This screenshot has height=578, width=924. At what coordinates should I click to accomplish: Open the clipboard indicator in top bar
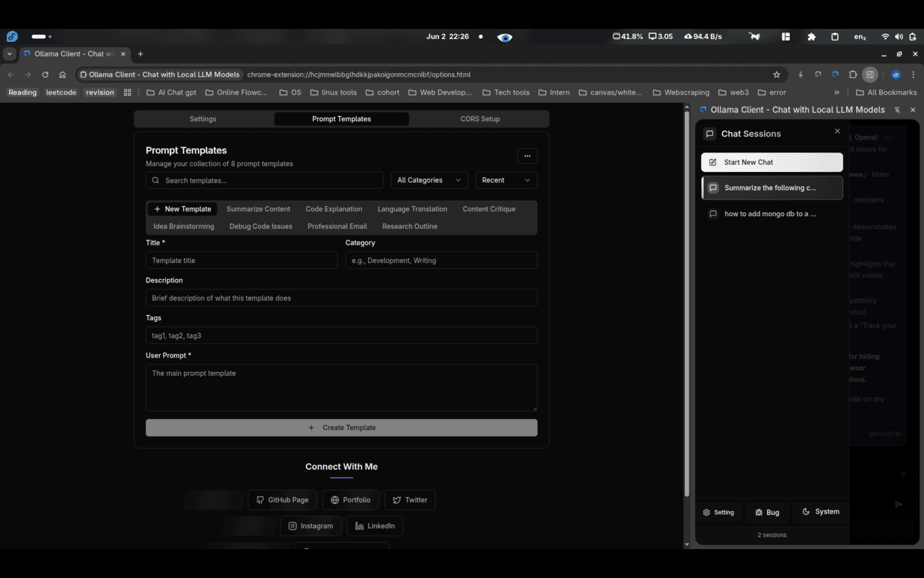pos(835,36)
